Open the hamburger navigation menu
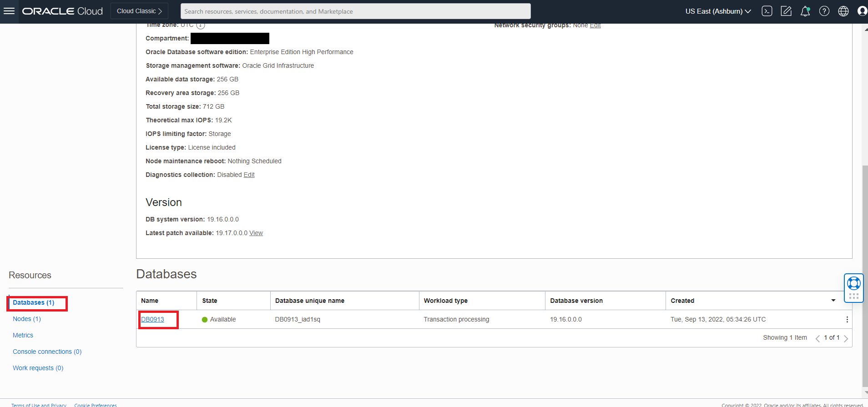 tap(9, 11)
